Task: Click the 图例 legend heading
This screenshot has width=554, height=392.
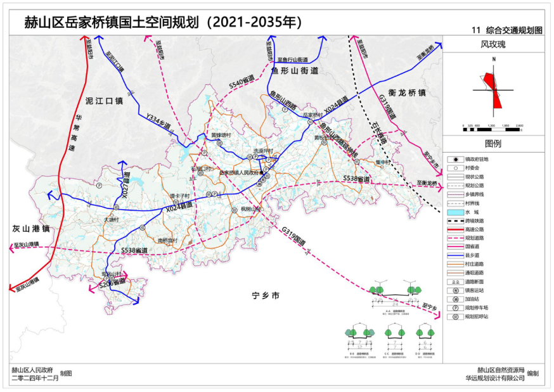Action: pos(493,143)
